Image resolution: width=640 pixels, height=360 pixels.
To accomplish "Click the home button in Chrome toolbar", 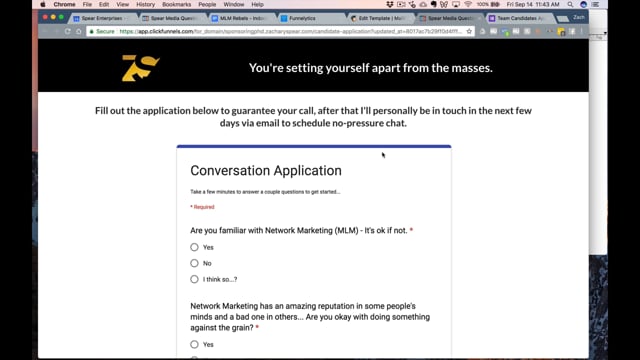I will [x=78, y=31].
